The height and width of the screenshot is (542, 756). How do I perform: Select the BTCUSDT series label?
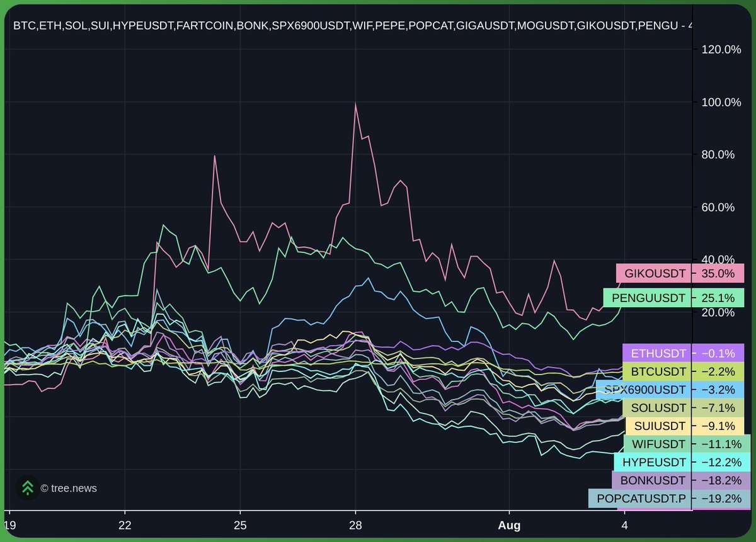point(657,372)
